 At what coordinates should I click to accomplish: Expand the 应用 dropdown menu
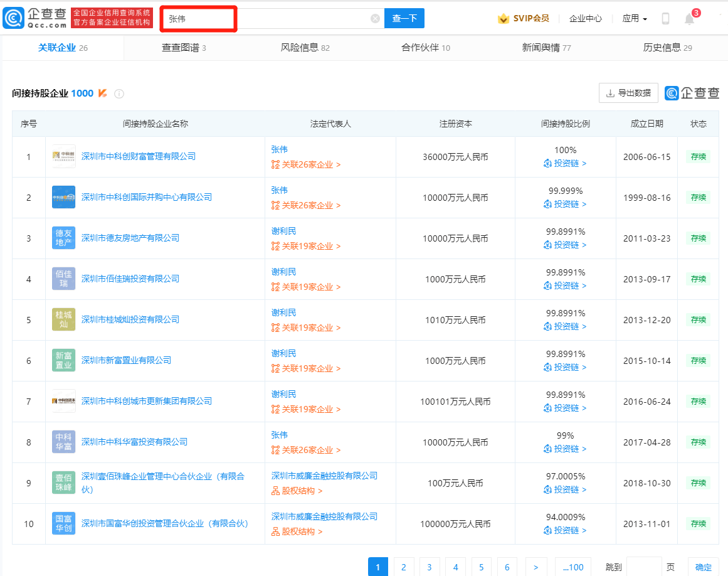[x=635, y=19]
